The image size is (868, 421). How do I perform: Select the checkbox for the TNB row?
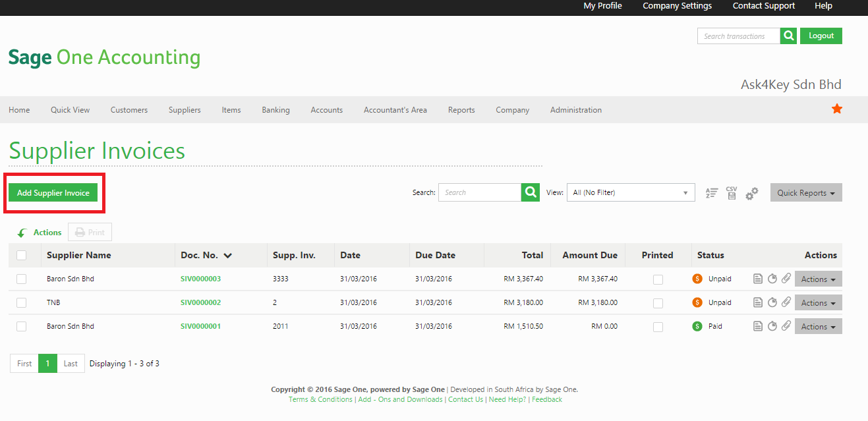pos(21,302)
